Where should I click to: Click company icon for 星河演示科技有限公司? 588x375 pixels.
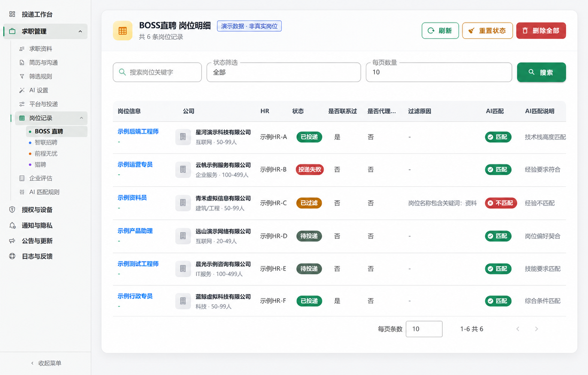point(183,137)
